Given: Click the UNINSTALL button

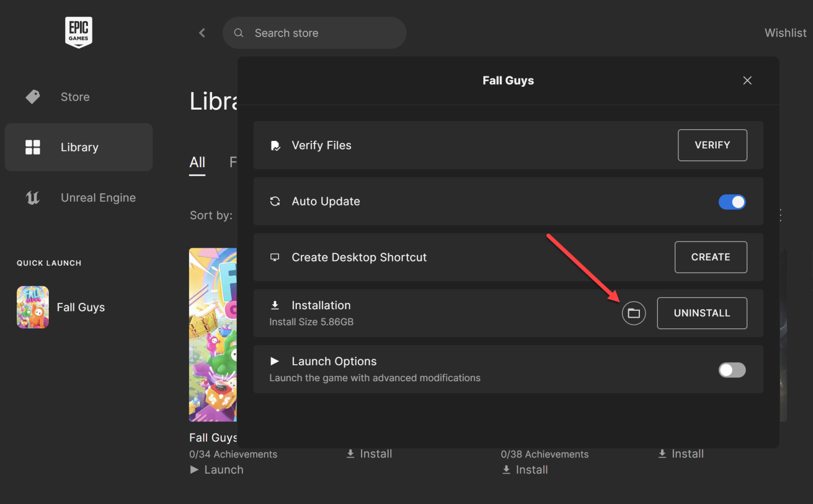Looking at the screenshot, I should tap(702, 313).
